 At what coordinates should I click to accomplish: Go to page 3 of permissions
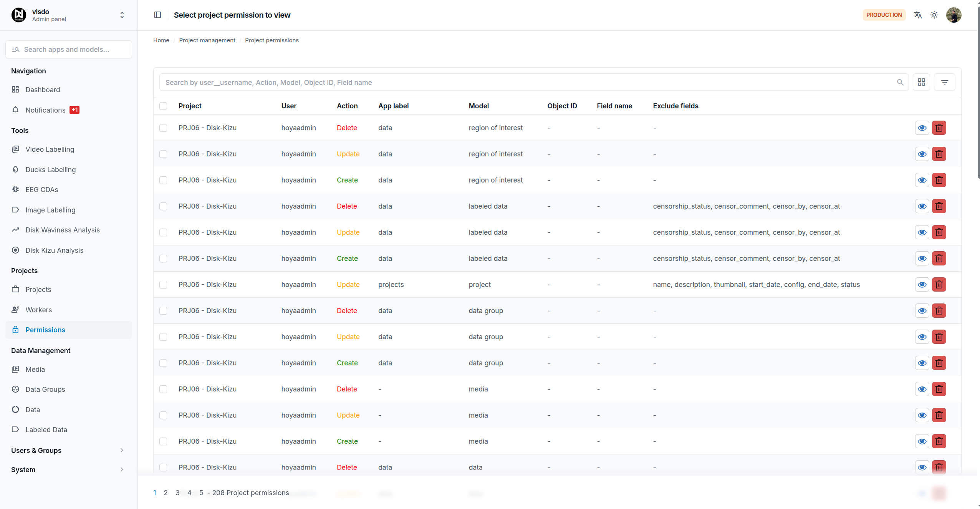tap(177, 492)
